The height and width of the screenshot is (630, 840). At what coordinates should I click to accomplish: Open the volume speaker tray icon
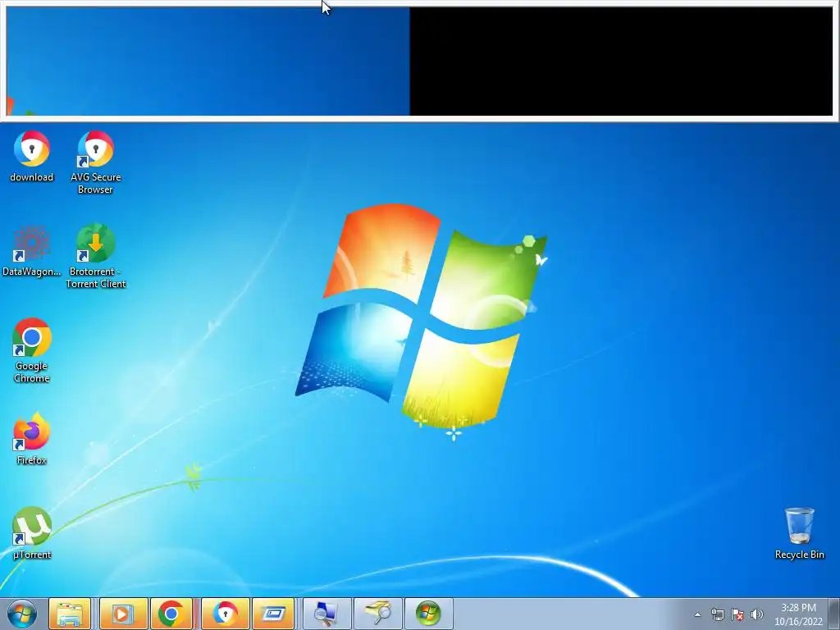click(x=757, y=614)
